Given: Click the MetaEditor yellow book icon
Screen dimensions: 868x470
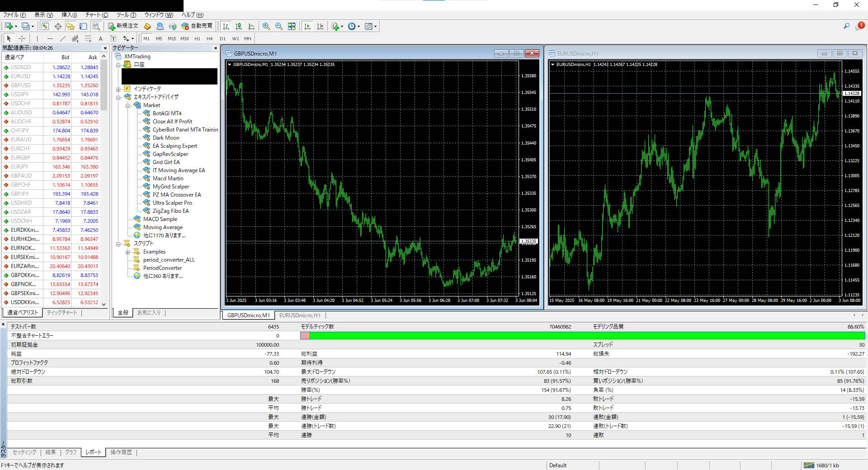Looking at the screenshot, I should [x=147, y=26].
